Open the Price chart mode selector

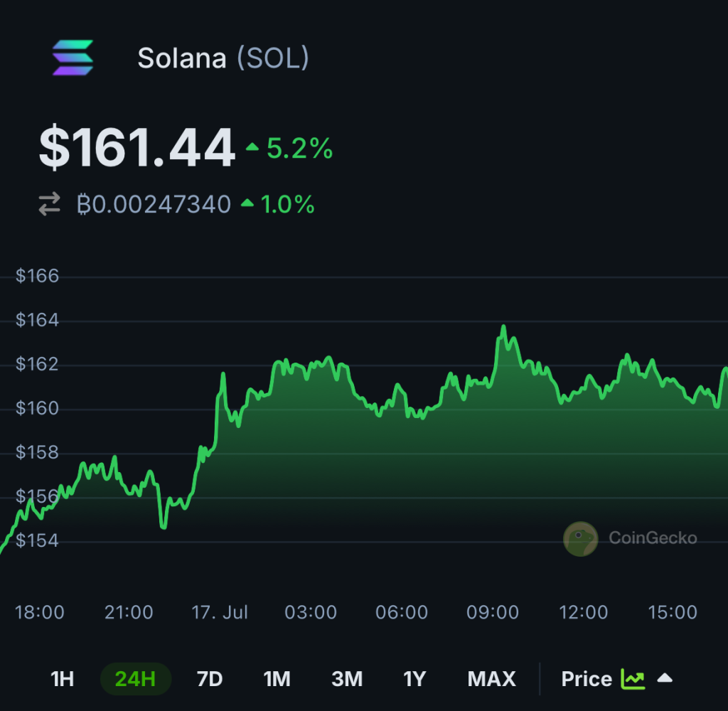point(587,679)
